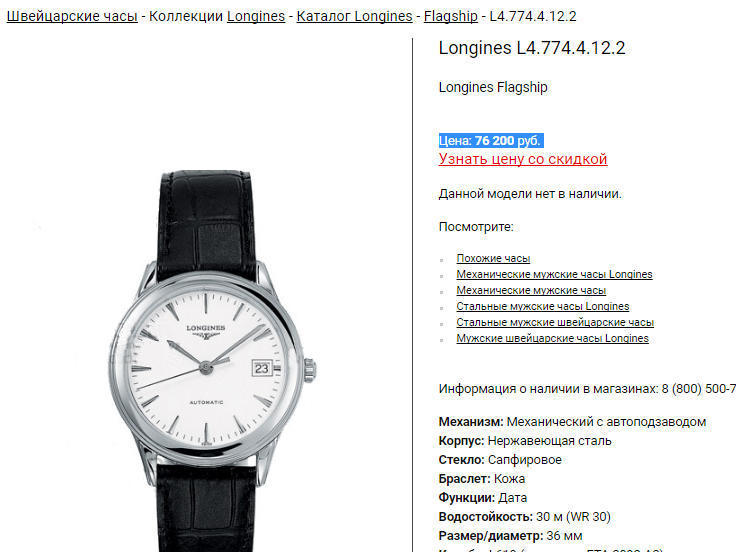Open Механические мужские часы Longines link

point(554,275)
